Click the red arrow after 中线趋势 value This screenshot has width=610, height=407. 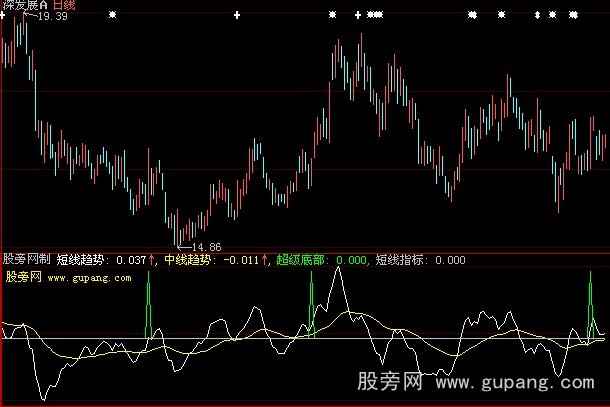(265, 260)
